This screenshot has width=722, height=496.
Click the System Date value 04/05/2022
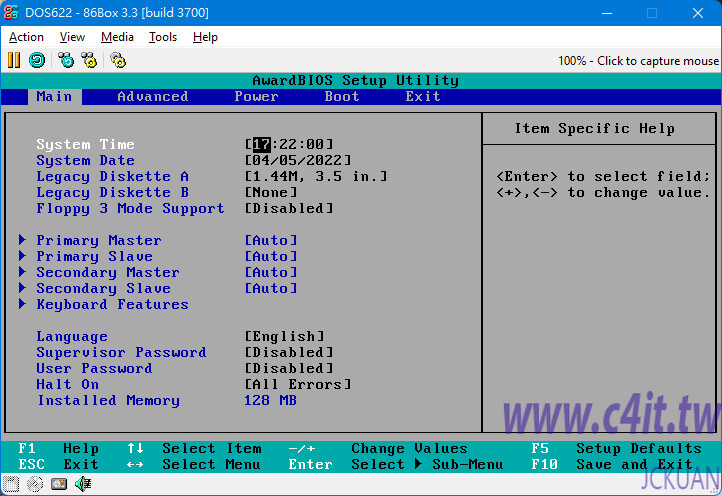[x=297, y=160]
